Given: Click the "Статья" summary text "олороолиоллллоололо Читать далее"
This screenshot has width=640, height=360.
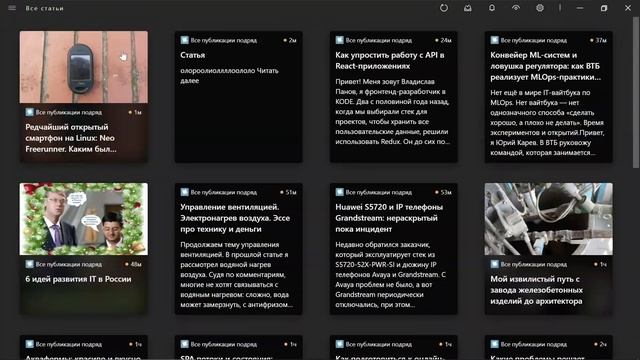Looking at the screenshot, I should [x=229, y=76].
